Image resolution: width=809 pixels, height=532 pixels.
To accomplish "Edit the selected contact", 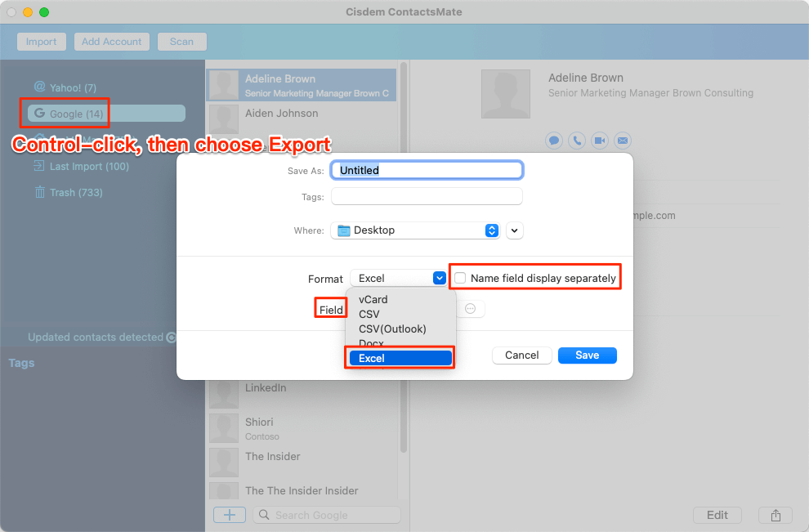I will (x=717, y=515).
